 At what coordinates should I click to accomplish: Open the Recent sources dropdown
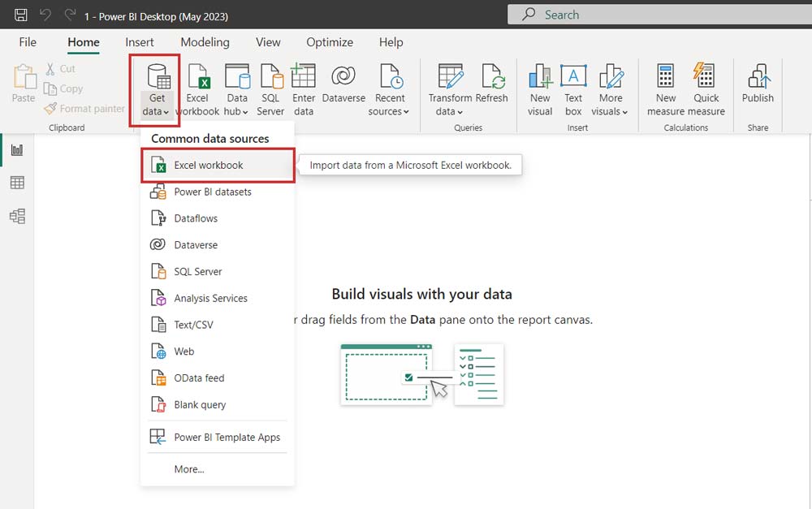coord(389,90)
